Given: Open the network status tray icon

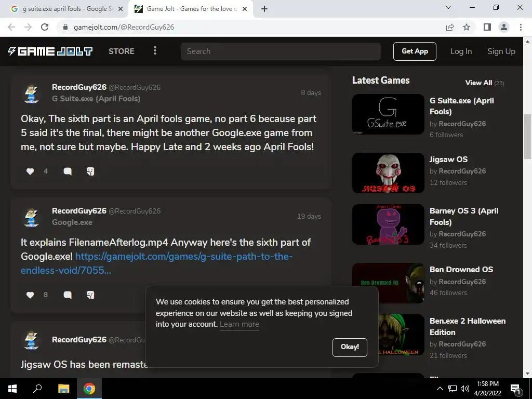Looking at the screenshot, I should coord(453,389).
